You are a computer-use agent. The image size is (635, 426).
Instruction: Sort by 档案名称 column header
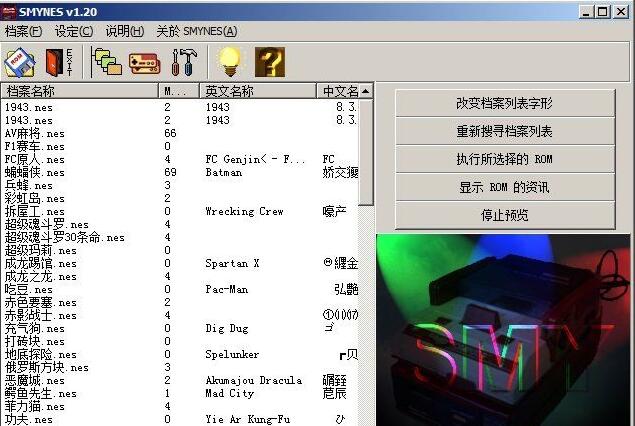(x=79, y=91)
